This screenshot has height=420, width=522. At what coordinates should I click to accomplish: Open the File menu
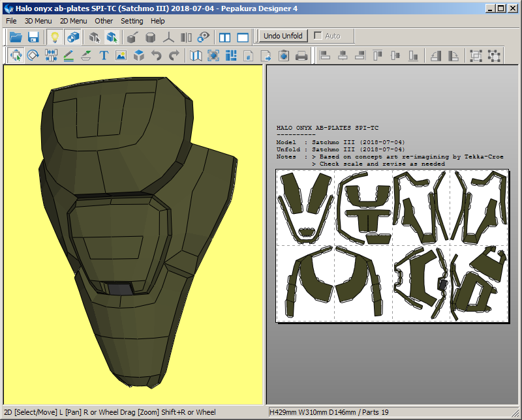(11, 21)
